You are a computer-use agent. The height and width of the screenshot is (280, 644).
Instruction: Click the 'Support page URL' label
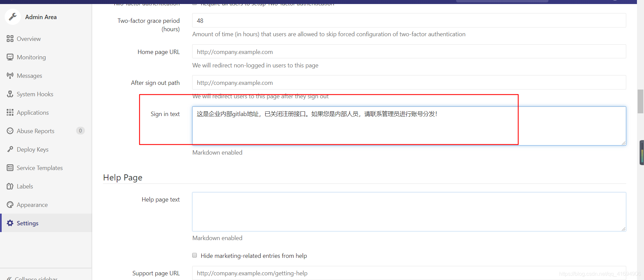tap(156, 273)
